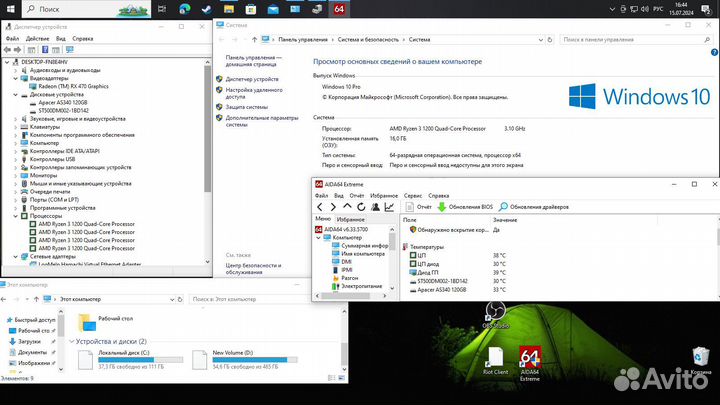The height and width of the screenshot is (405, 720).
Task: Open OBS Studio desktop shortcut
Action: click(x=495, y=315)
